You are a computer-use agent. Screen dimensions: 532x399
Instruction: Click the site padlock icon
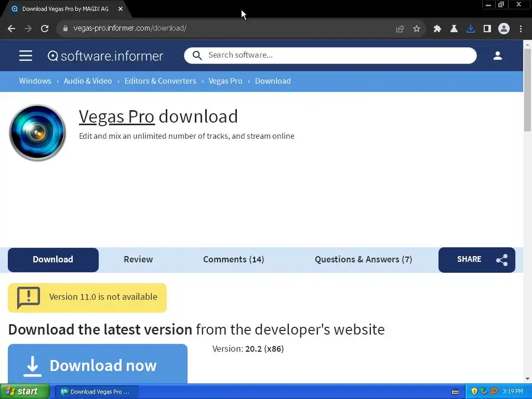pyautogui.click(x=65, y=29)
